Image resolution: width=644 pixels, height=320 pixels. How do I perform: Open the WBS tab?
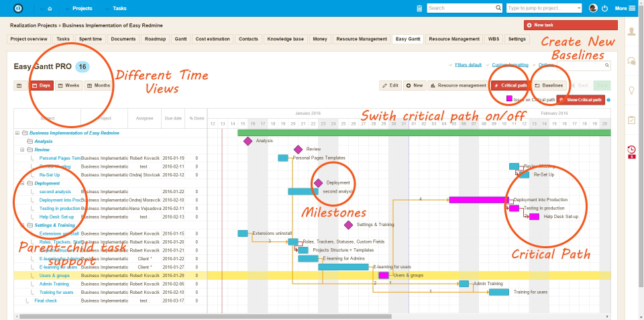point(493,39)
